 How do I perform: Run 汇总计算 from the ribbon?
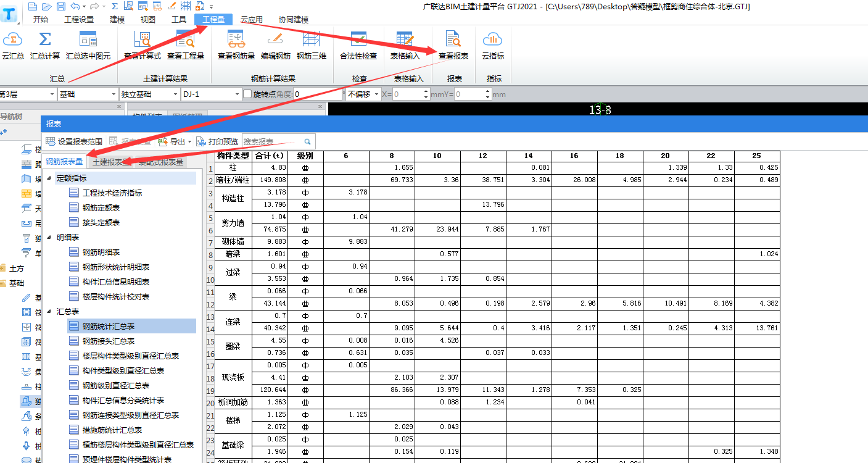[x=45, y=46]
